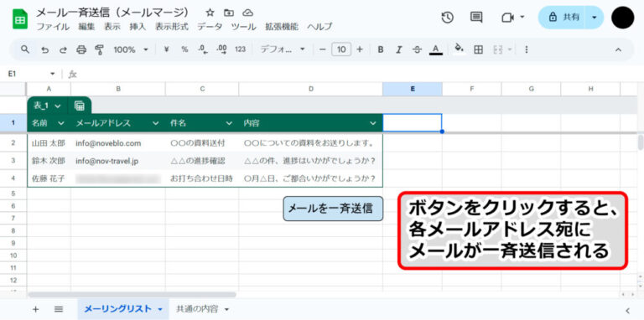Click the print icon in toolbar

click(81, 49)
